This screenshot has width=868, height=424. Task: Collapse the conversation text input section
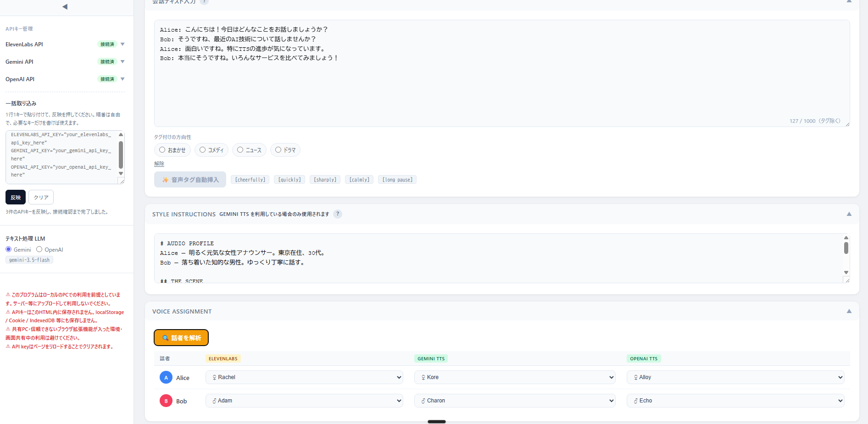(849, 1)
